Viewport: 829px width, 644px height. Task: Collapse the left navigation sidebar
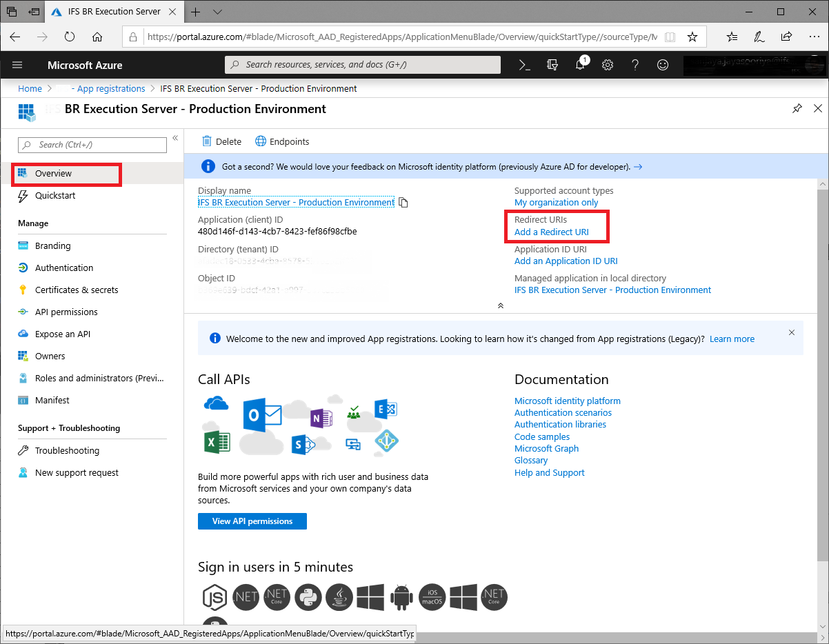point(175,139)
